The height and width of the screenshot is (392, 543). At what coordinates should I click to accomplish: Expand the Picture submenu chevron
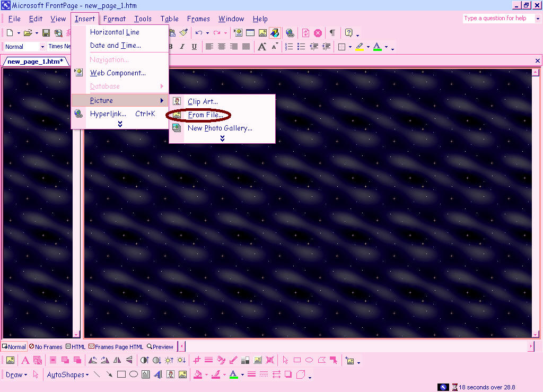222,138
